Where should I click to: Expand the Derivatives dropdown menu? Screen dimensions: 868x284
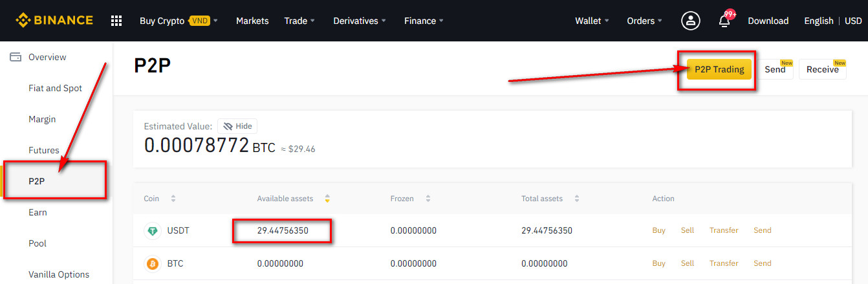pyautogui.click(x=359, y=21)
